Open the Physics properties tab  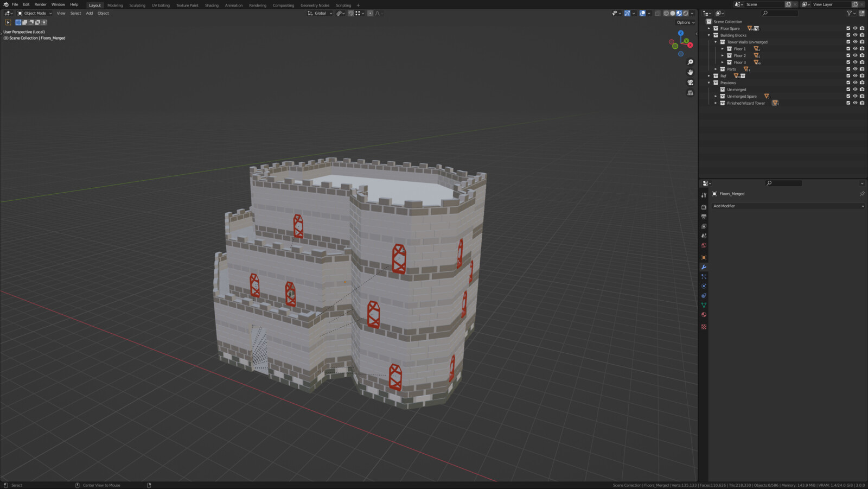click(704, 286)
